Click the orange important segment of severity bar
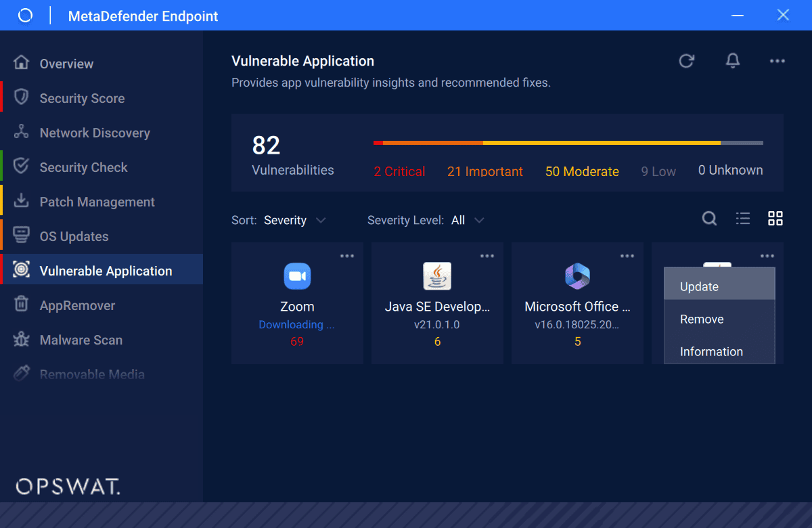 point(433,143)
